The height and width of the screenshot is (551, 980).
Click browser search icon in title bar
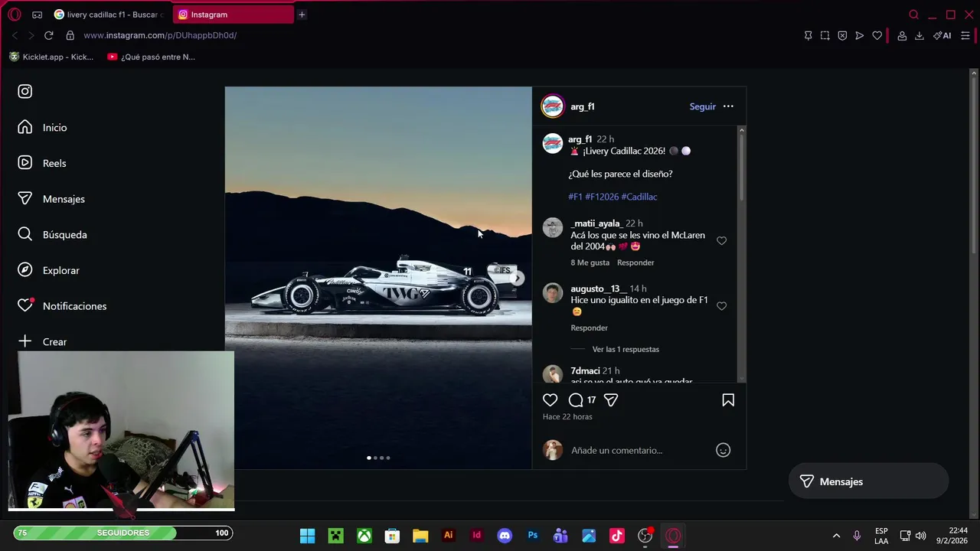913,15
